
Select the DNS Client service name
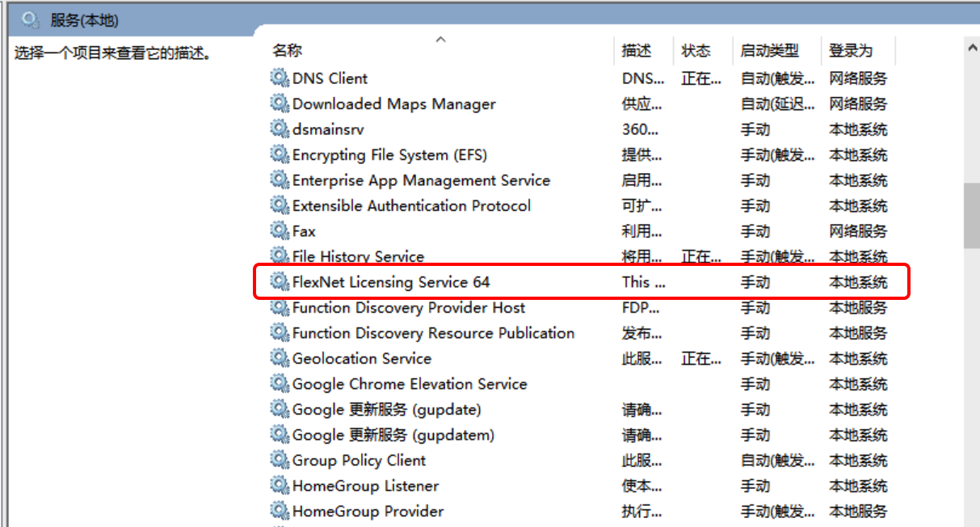click(330, 78)
